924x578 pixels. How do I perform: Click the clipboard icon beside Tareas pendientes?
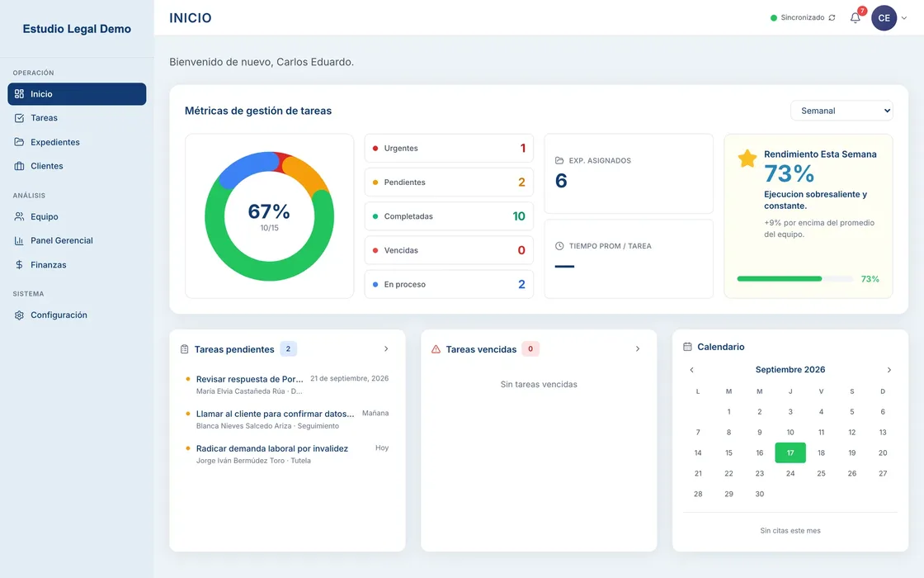point(185,349)
